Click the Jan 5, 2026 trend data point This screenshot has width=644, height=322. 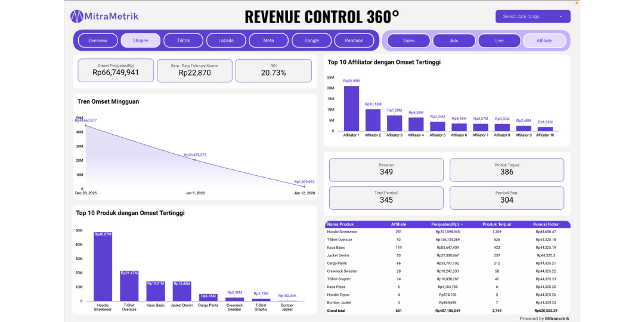[195, 159]
